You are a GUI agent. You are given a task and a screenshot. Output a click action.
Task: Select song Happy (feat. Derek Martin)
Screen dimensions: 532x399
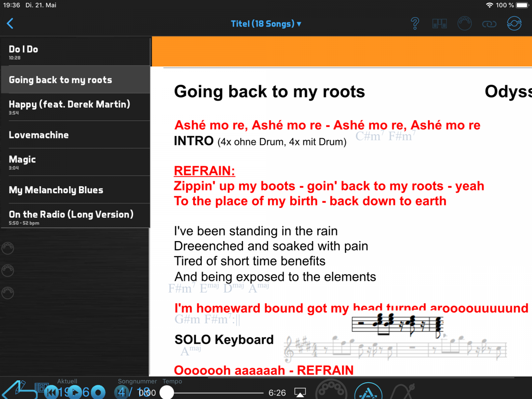(75, 107)
